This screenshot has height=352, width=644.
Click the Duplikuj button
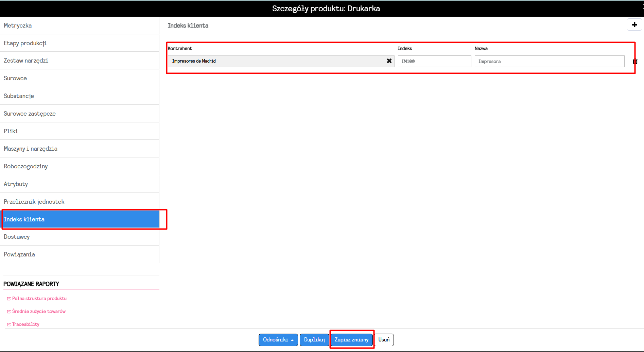(x=314, y=340)
